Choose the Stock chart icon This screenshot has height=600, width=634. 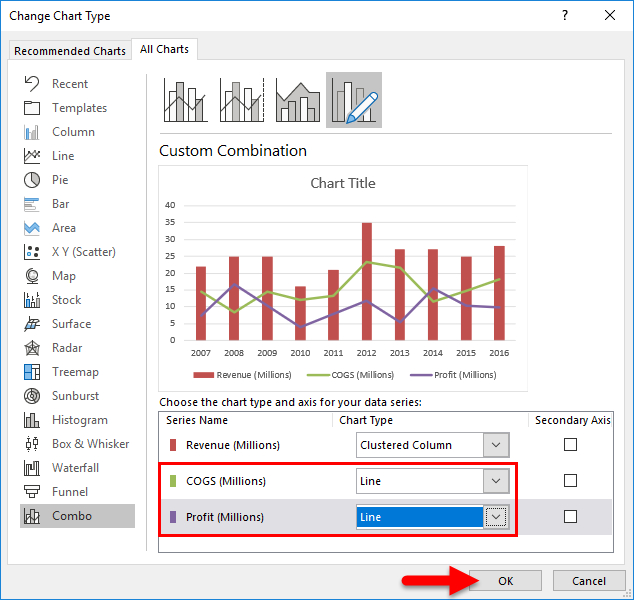[x=32, y=300]
